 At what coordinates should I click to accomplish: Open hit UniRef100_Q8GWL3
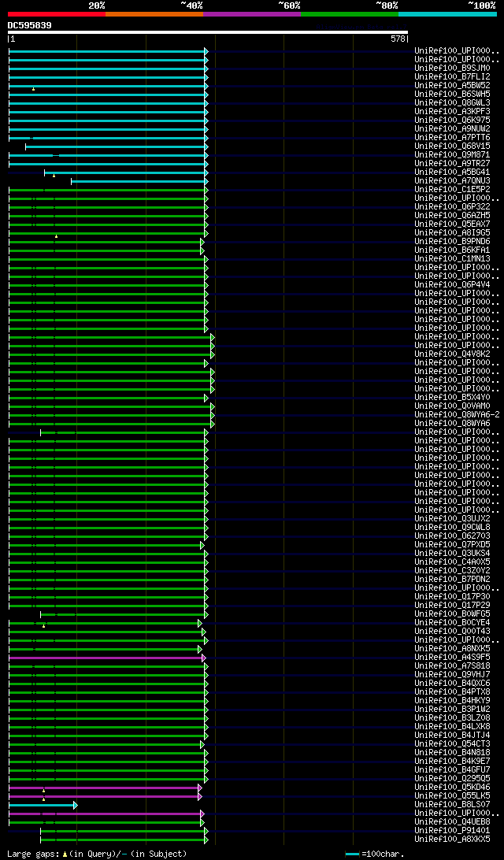(453, 102)
